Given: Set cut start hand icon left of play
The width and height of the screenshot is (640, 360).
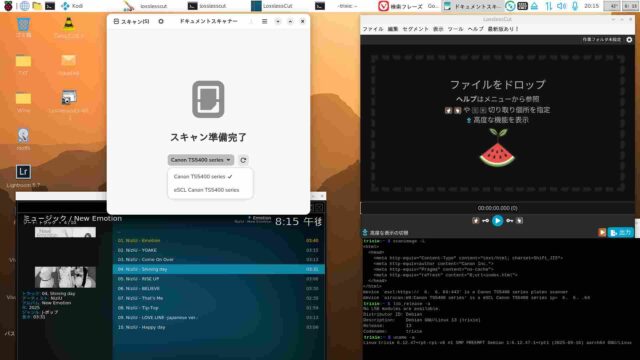Looking at the screenshot, I should [x=476, y=221].
